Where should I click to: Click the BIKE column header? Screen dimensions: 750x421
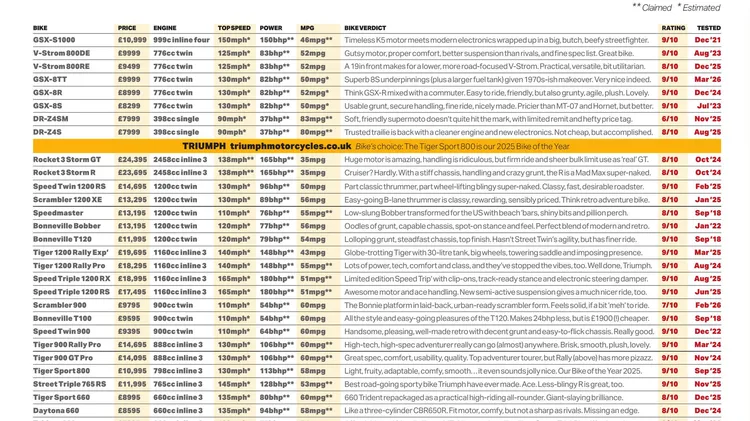[40, 28]
